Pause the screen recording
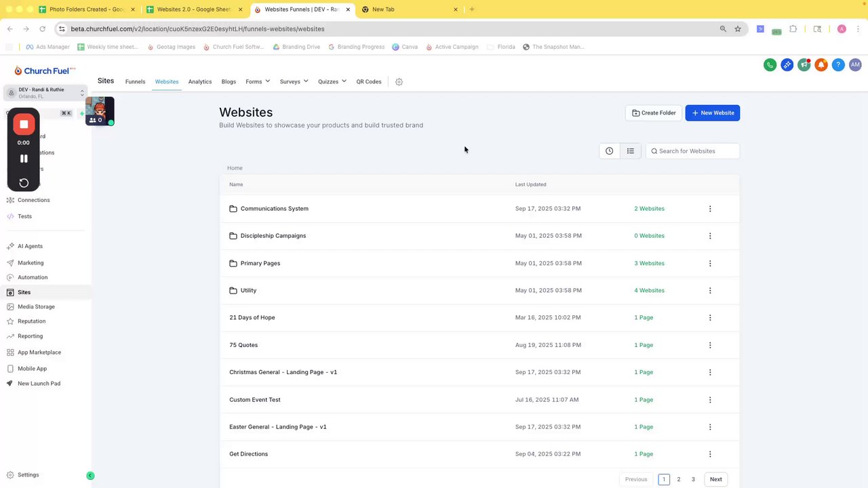 [24, 159]
